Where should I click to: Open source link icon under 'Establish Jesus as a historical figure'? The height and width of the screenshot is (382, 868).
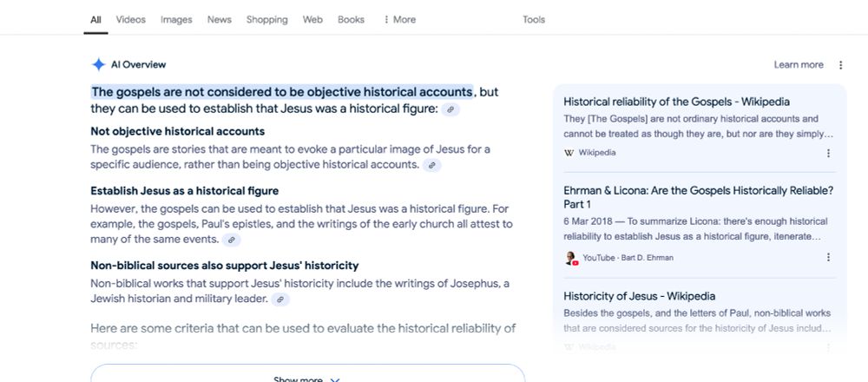click(x=232, y=240)
